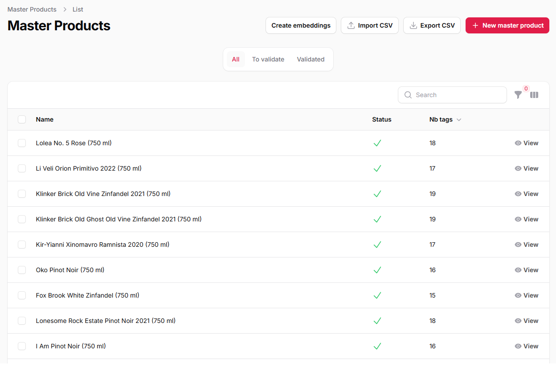Check the Lonesome Rock Estate Pinot Noir row
The image size is (556, 392).
pos(22,321)
